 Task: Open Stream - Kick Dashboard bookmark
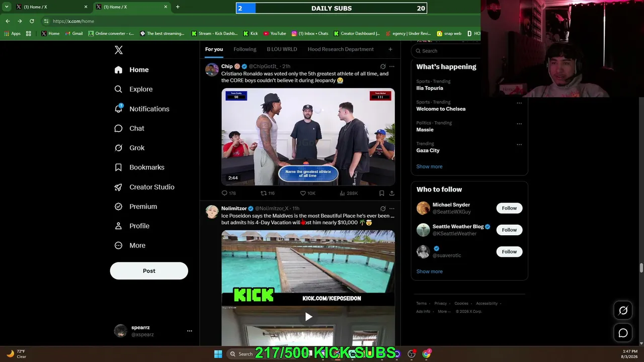pyautogui.click(x=214, y=34)
